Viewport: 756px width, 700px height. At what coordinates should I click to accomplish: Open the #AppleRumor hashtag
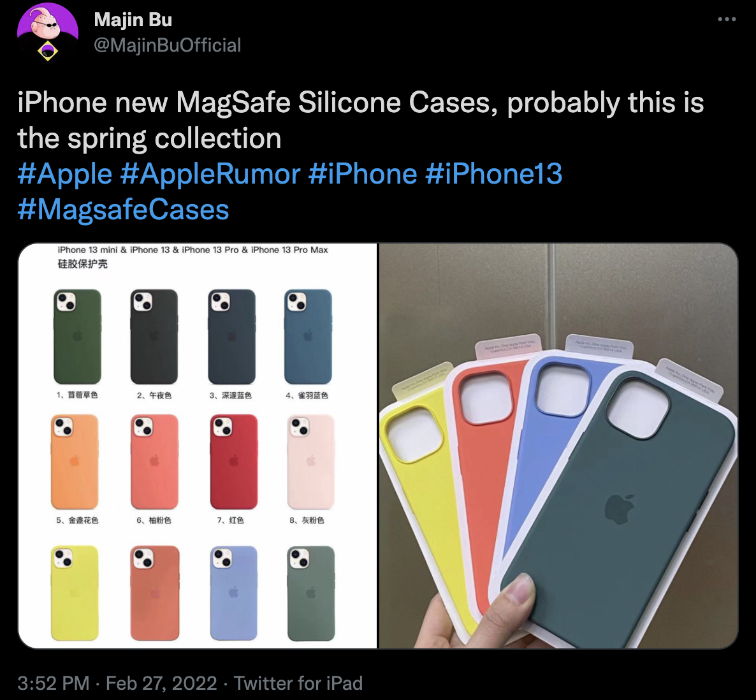click(x=210, y=173)
